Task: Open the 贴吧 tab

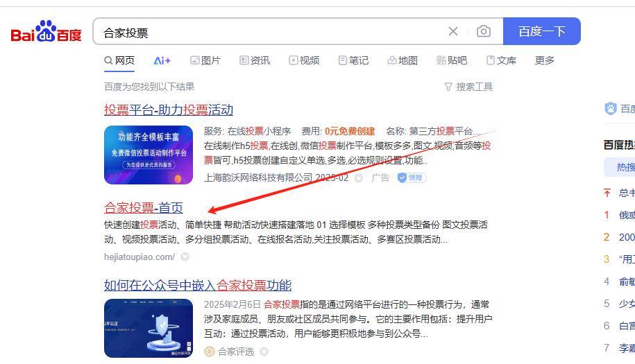Action: tap(452, 61)
